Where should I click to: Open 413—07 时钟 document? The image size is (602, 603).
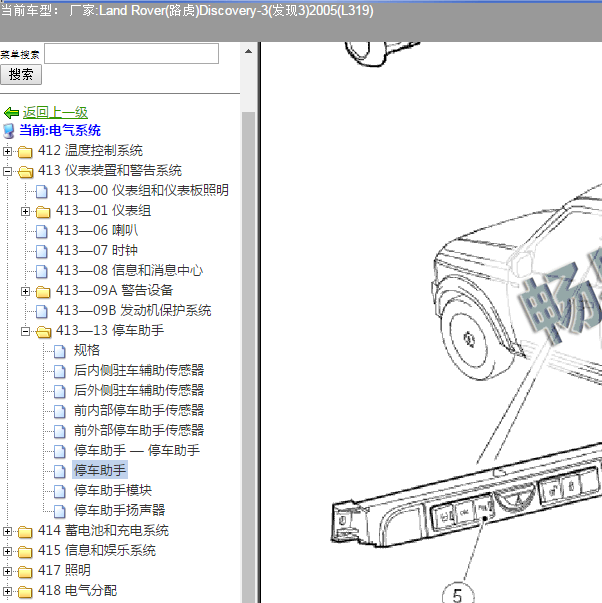(x=96, y=250)
